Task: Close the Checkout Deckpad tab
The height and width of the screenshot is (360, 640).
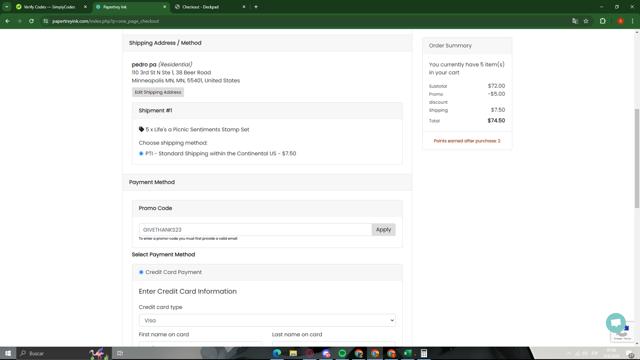Action: tap(244, 7)
